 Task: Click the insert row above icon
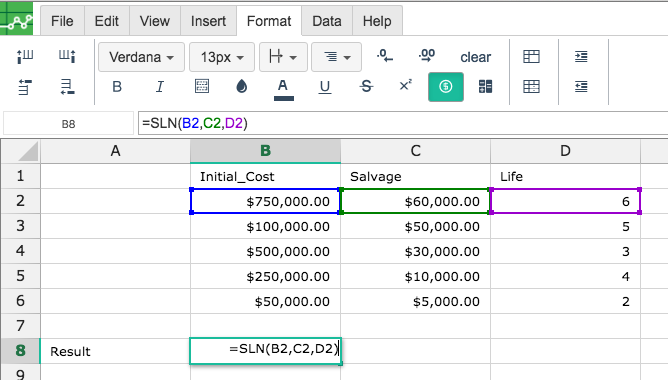coord(25,87)
